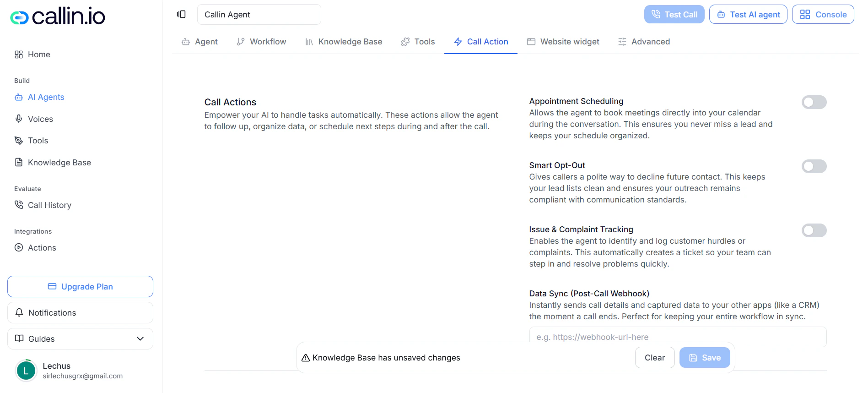Click the Appointment Scheduling heading text

tap(576, 101)
